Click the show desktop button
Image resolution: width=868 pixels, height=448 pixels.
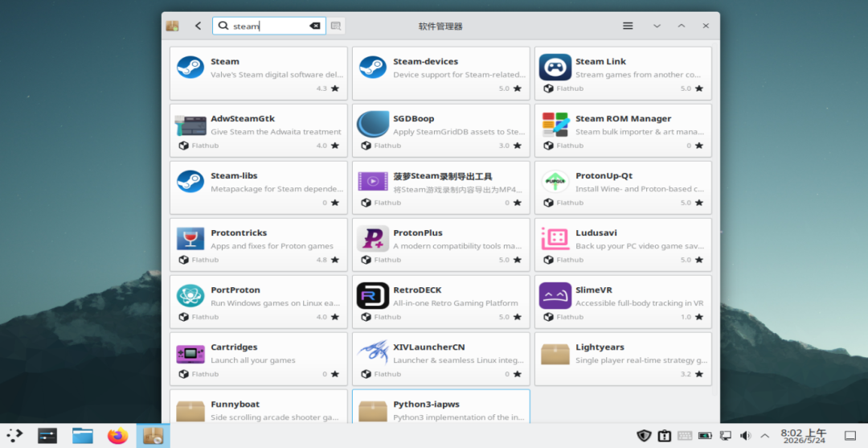pyautogui.click(x=850, y=436)
